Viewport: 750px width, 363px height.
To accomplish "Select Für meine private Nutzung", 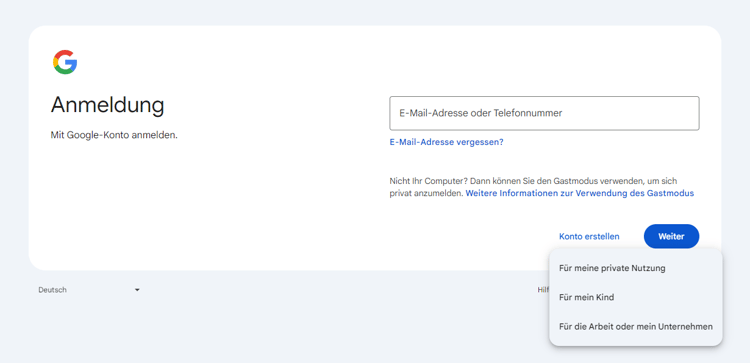I will pos(636,268).
